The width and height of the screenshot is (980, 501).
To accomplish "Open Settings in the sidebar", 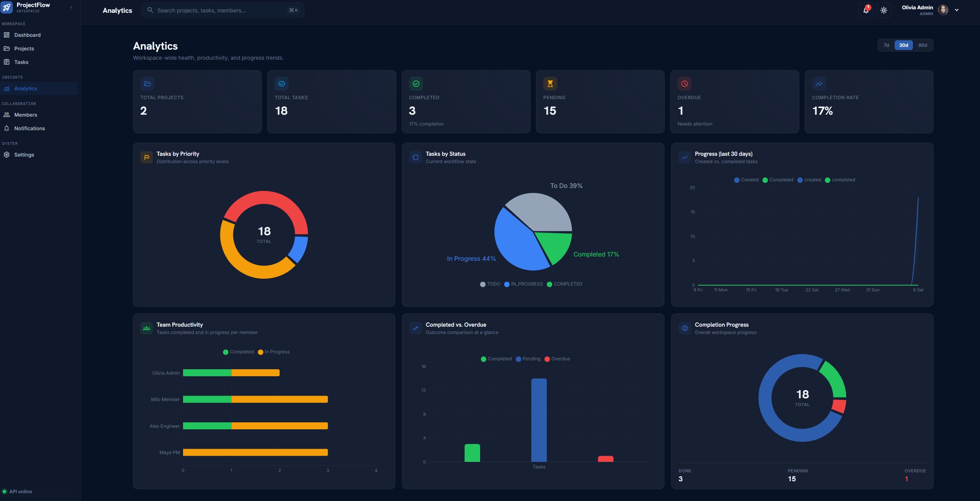I will (x=39, y=155).
